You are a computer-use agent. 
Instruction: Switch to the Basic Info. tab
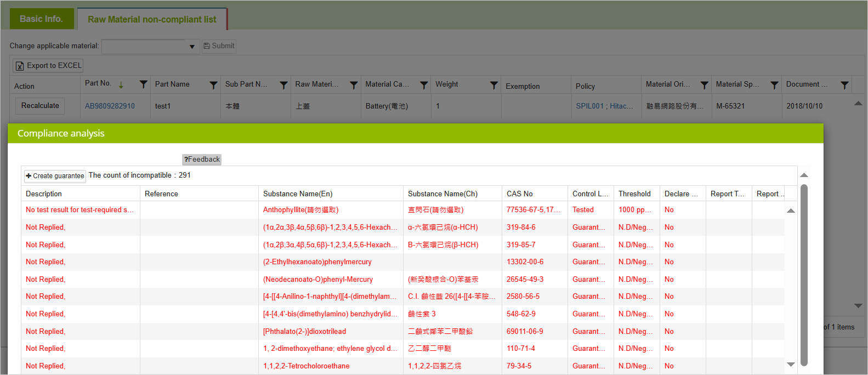(x=41, y=19)
